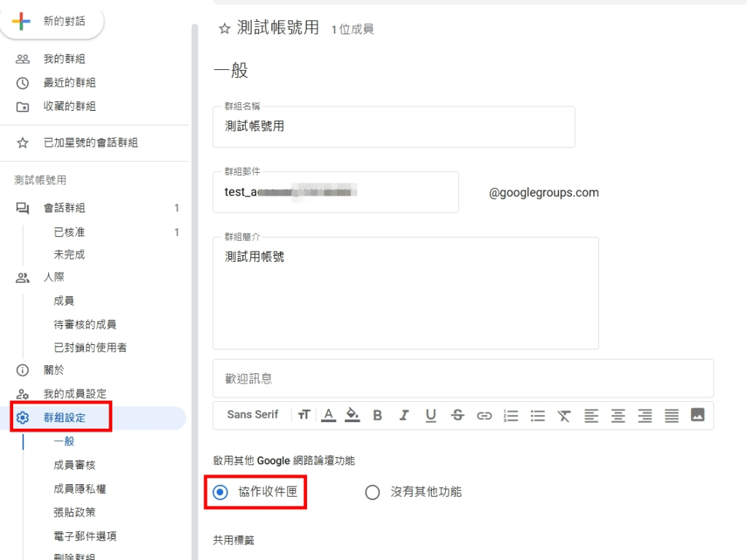Open the text color picker
The image size is (747, 560).
pos(329,415)
